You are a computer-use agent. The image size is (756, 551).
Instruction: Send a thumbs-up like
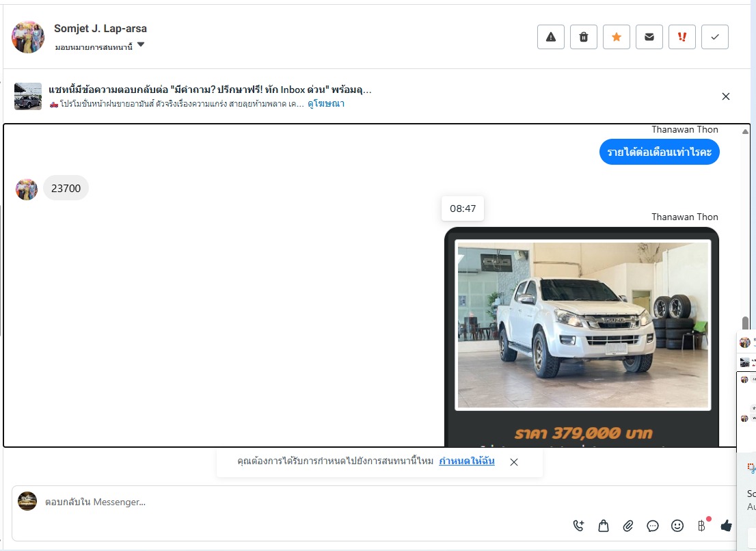(726, 526)
